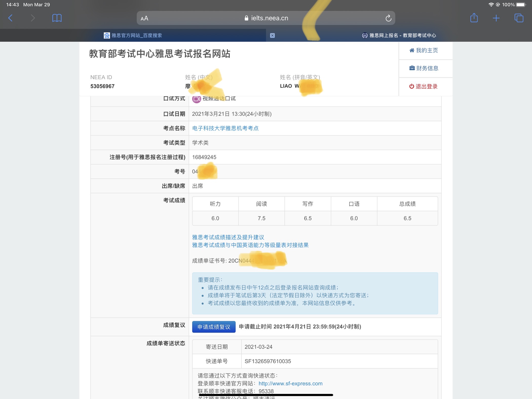Show all tabs using the tab overview icon

(519, 18)
